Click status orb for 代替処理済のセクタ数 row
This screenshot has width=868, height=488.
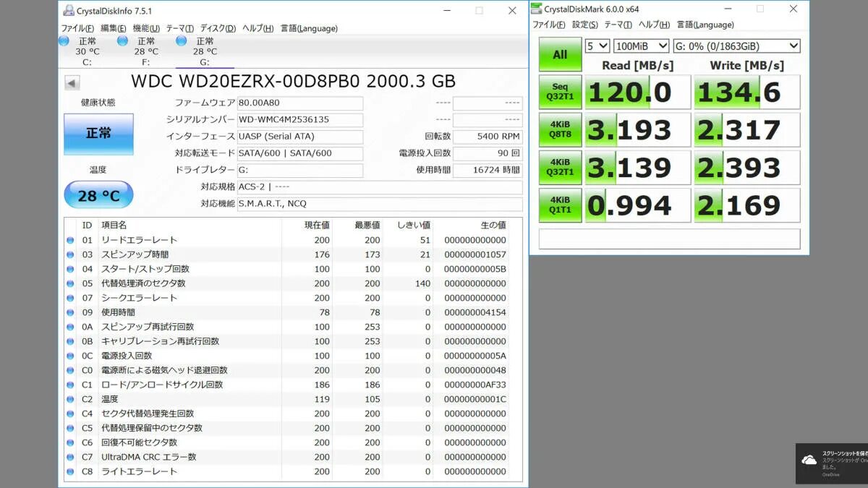71,283
